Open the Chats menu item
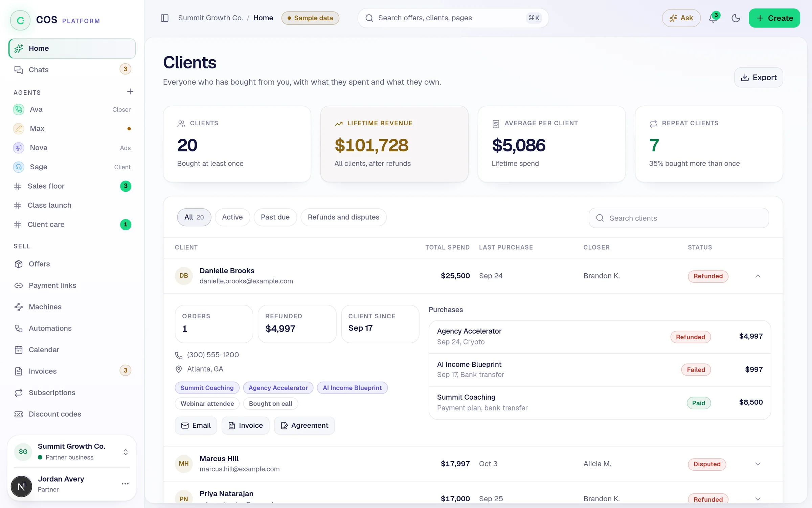Screen dimensions: 812x508 72,70
